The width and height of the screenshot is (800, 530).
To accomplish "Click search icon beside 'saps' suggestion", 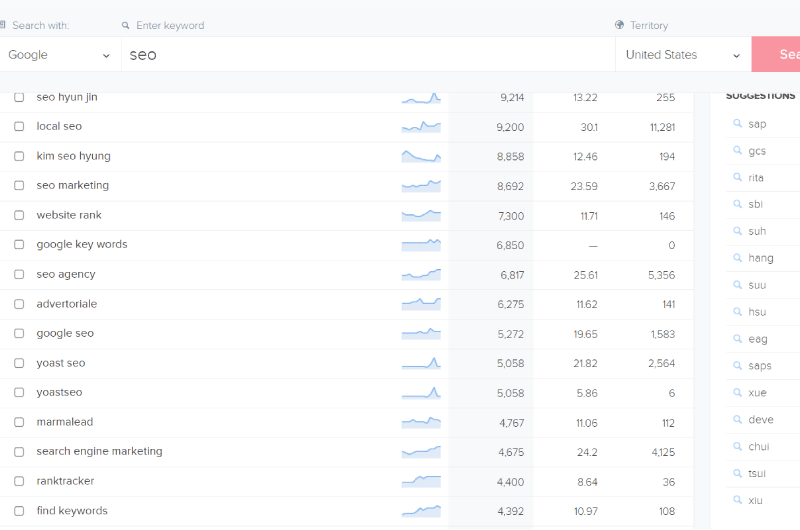I will click(x=737, y=366).
